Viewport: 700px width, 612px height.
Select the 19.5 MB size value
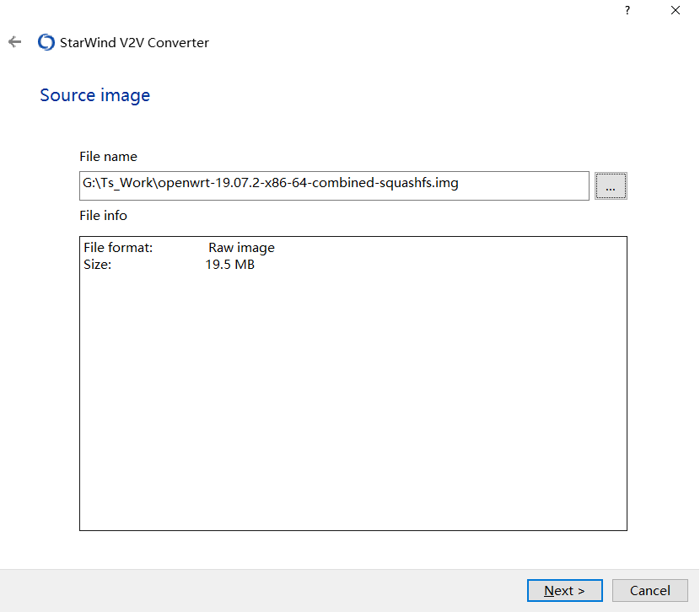(229, 265)
